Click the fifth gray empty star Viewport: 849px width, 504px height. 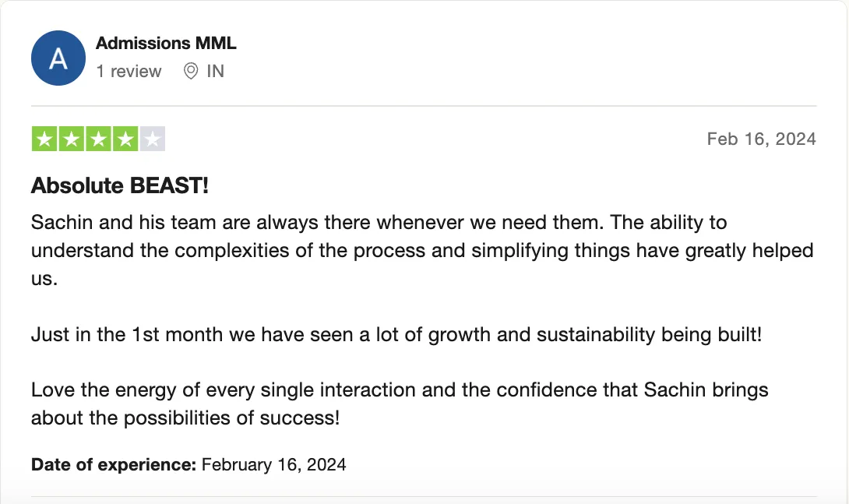tap(152, 139)
